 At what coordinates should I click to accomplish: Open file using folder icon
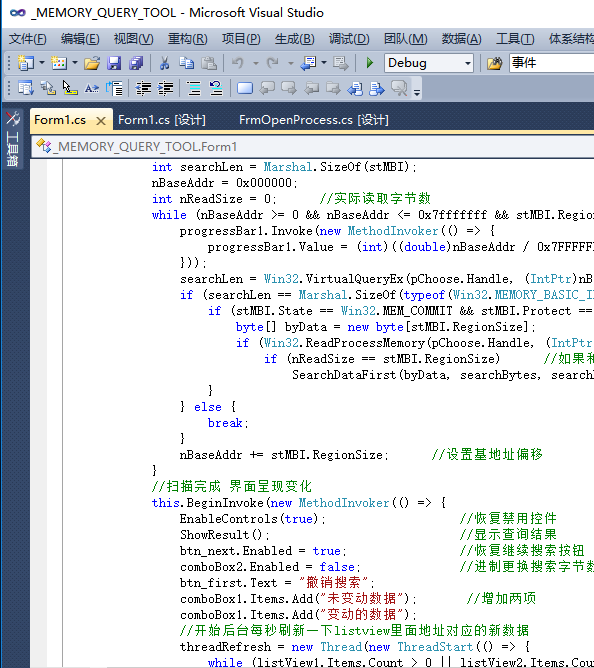[x=92, y=63]
